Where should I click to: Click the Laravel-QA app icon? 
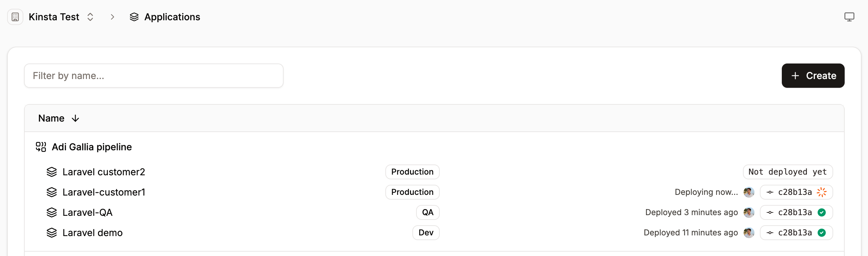(x=52, y=212)
